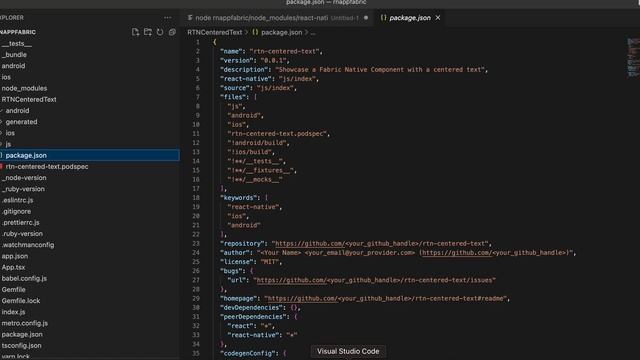Viewport: 640px width, 360px height.
Task: Click the "rtn-centered-text.podspec" string on line 11
Action: [x=278, y=134]
